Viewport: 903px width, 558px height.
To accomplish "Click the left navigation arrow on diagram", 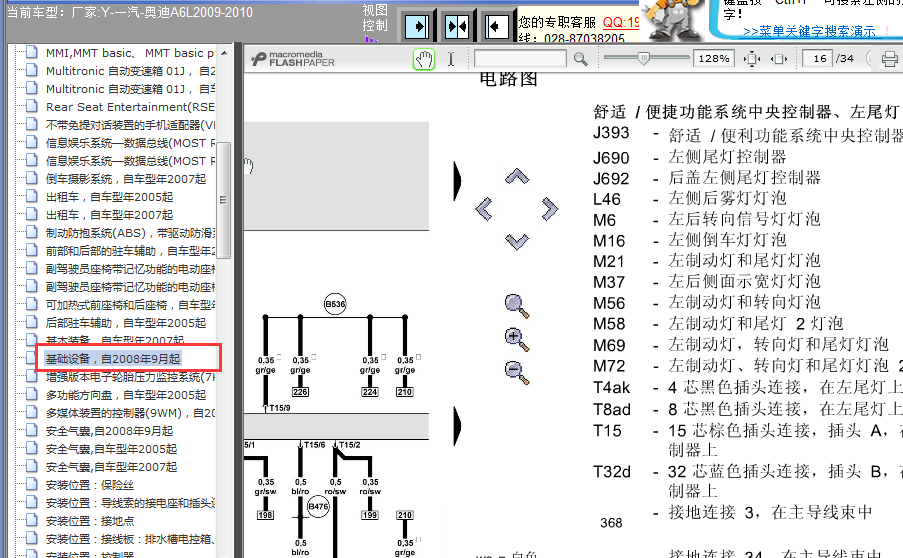I will [484, 208].
